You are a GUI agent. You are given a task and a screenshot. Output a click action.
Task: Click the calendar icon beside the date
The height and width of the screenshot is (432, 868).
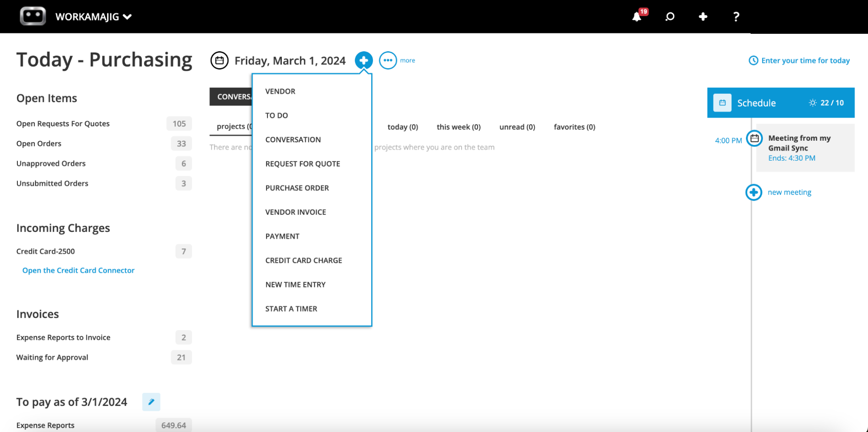(220, 60)
